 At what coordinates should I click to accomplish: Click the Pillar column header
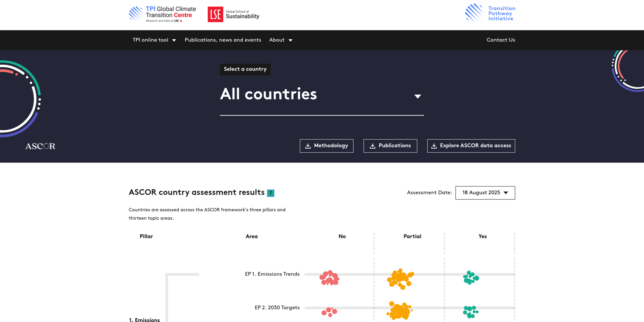[146, 236]
